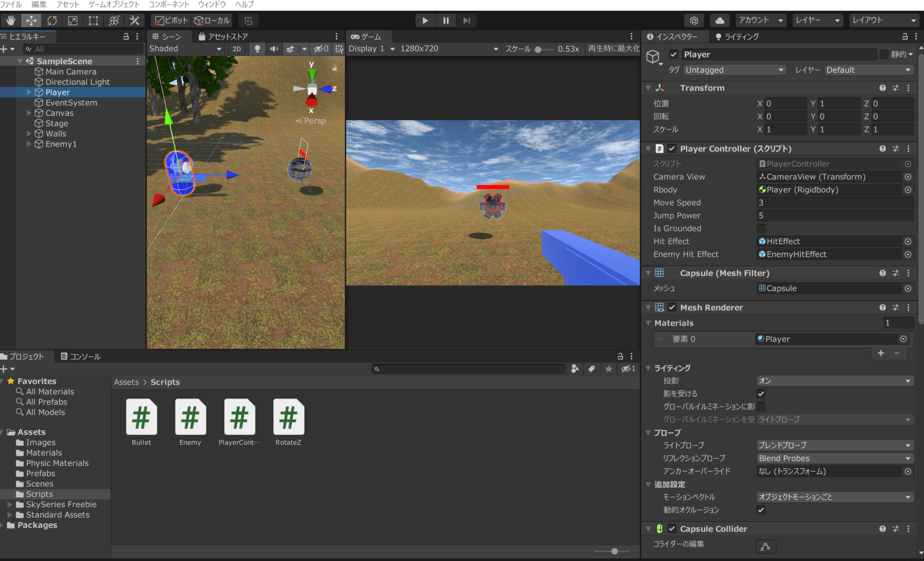Enable the Is Grounded checkbox
This screenshot has width=924, height=561.
(x=762, y=228)
